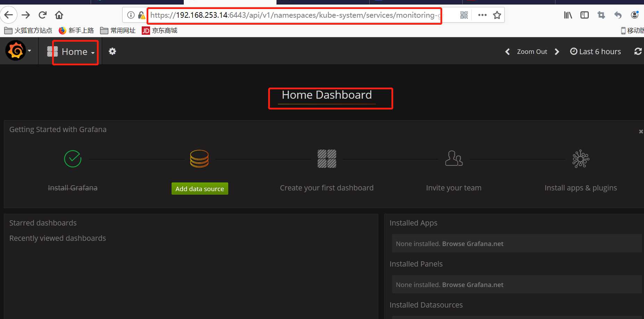
Task: Shift time range back with left chevron
Action: [x=507, y=52]
